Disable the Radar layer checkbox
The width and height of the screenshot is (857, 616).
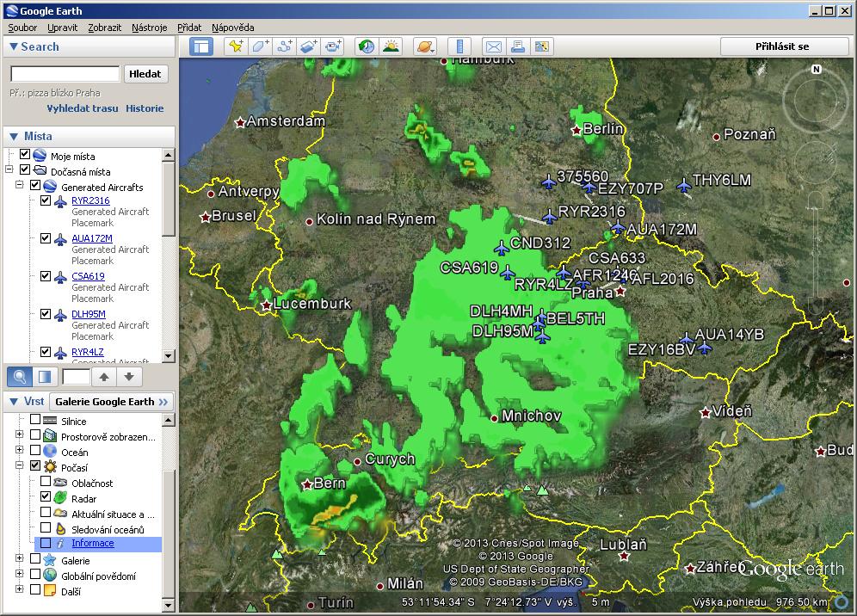click(46, 497)
